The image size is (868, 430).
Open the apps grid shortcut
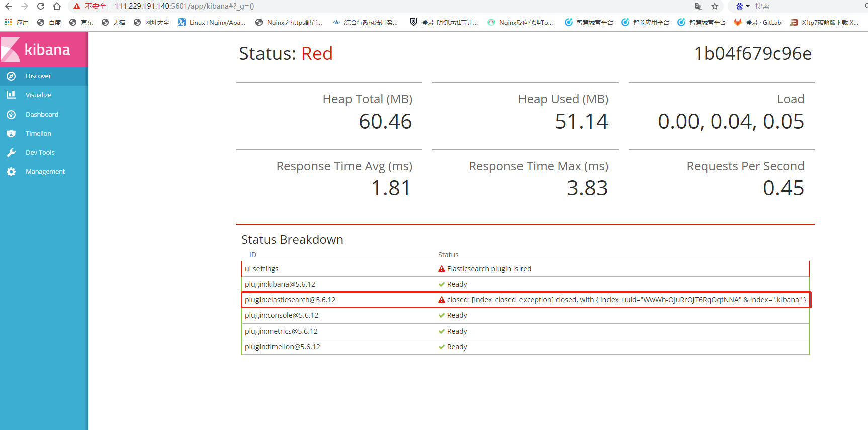[x=8, y=22]
